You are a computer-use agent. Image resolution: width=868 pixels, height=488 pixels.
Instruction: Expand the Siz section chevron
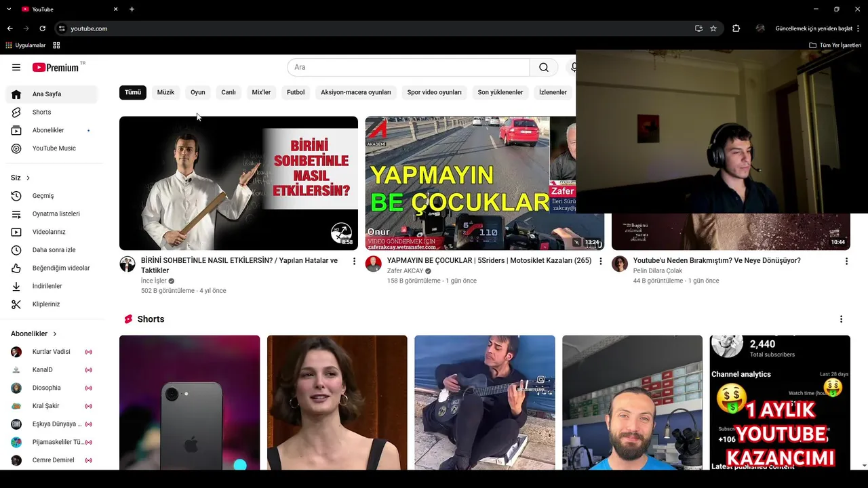coord(28,178)
